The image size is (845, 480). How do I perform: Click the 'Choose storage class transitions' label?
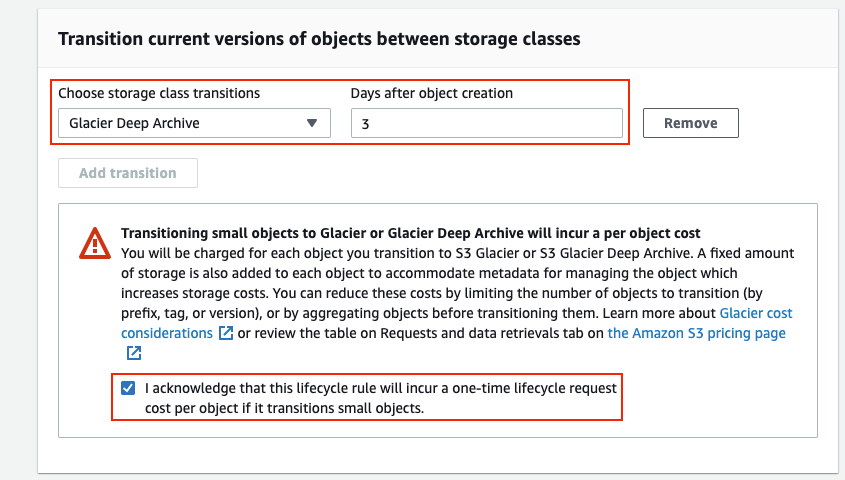[x=159, y=93]
